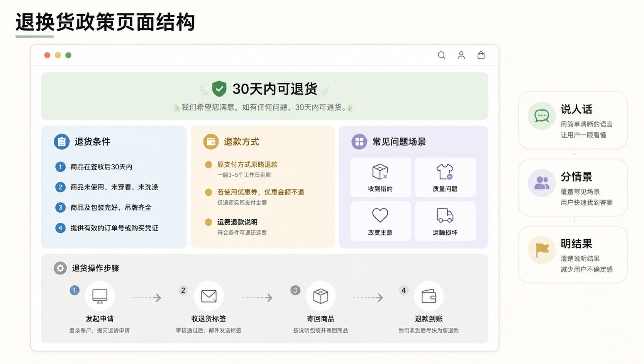Click the 寄回商品 package icon

coord(320,296)
